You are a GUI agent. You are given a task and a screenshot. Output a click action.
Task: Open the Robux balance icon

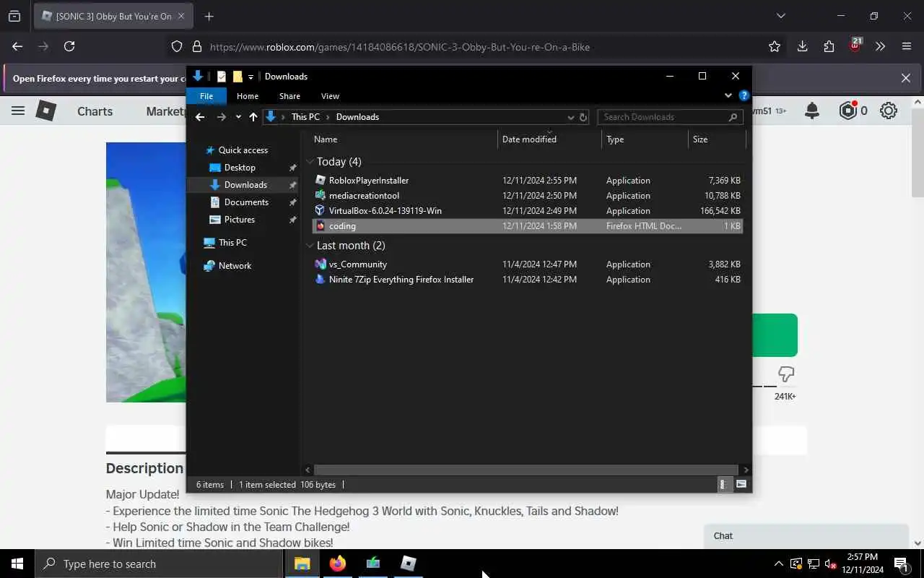point(847,111)
